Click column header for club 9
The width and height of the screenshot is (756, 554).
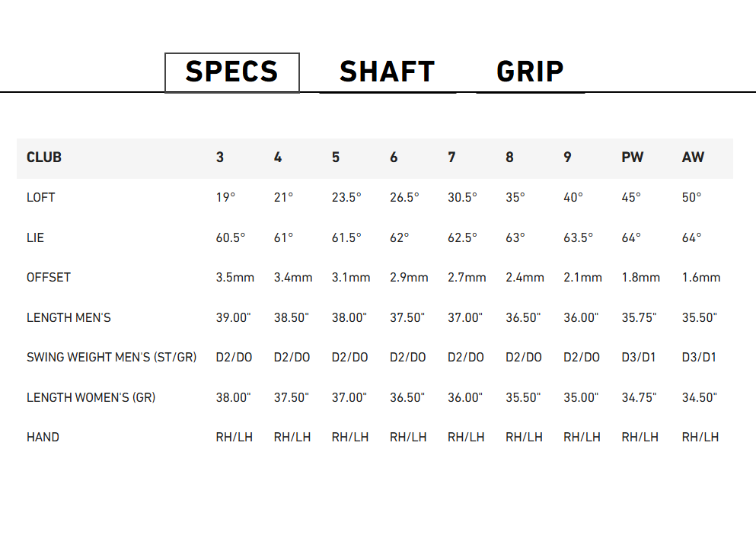pos(567,158)
